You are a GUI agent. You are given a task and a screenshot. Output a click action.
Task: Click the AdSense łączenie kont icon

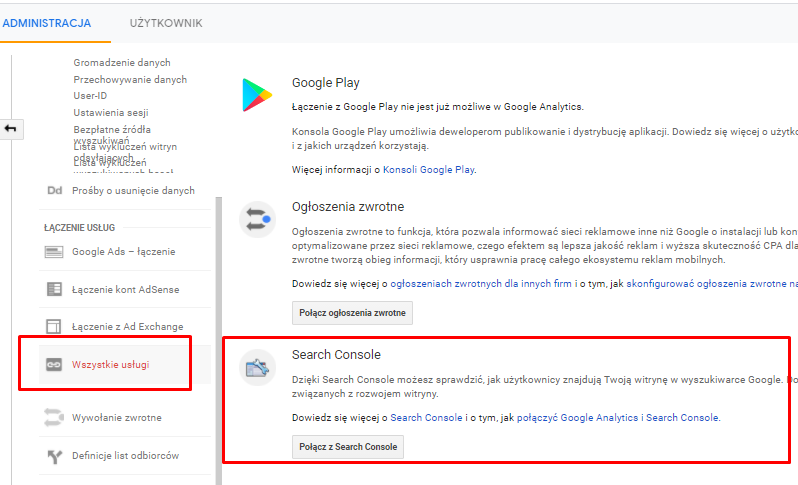pos(54,289)
